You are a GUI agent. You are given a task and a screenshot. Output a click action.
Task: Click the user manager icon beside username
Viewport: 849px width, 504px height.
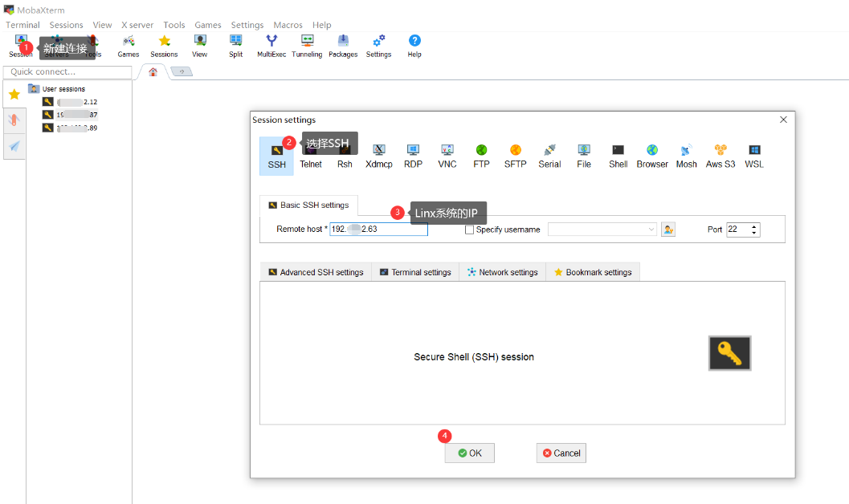668,230
